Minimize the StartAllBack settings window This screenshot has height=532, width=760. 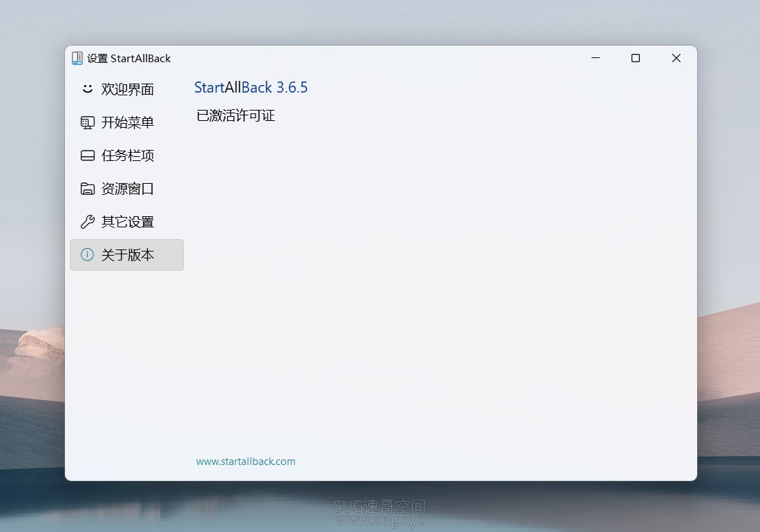(596, 58)
